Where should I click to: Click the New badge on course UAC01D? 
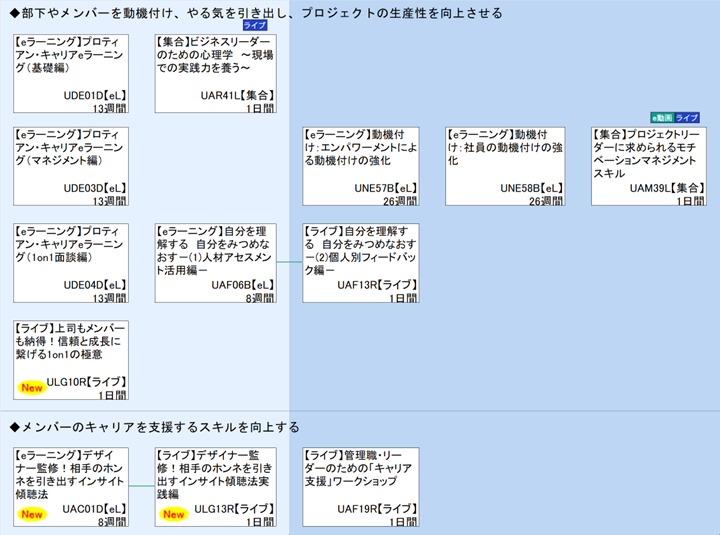pos(31,514)
